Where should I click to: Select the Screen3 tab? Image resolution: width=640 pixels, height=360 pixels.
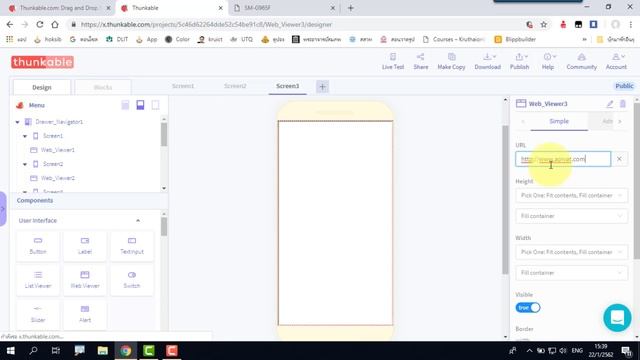[287, 86]
